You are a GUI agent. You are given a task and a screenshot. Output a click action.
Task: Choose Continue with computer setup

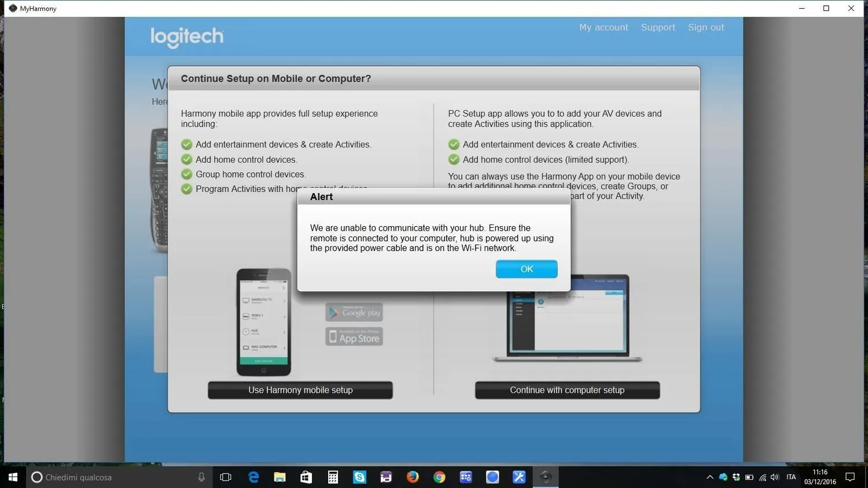[567, 390]
